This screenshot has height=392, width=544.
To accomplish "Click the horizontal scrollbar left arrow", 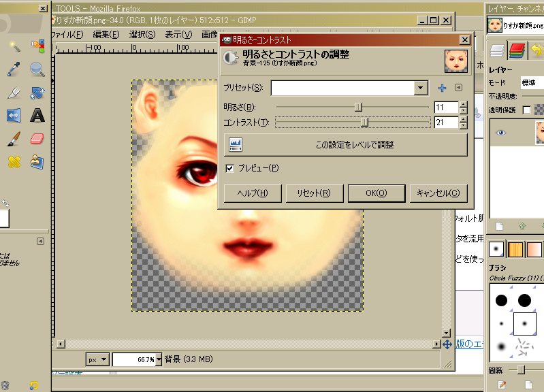I will [x=61, y=344].
